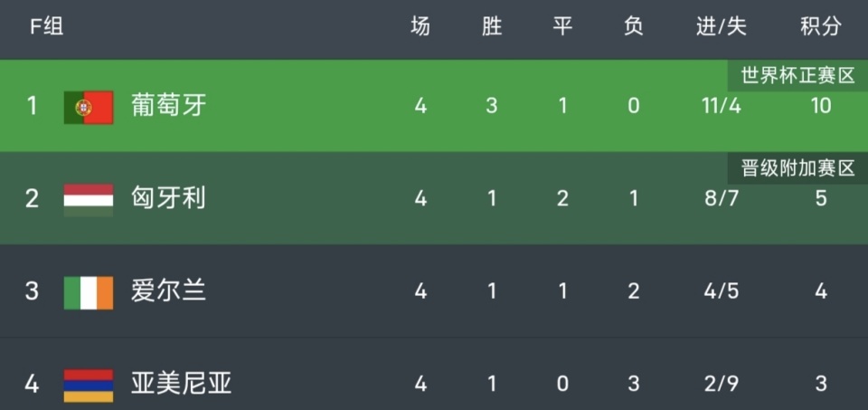This screenshot has width=868, height=410.
Task: Click the 负 column header
Action: [x=633, y=27]
